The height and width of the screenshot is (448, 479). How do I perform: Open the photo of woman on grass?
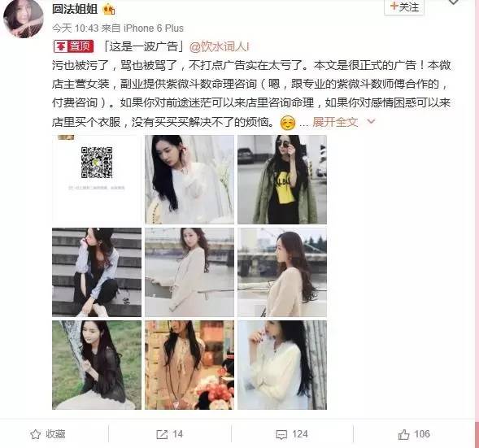pyautogui.click(x=97, y=365)
